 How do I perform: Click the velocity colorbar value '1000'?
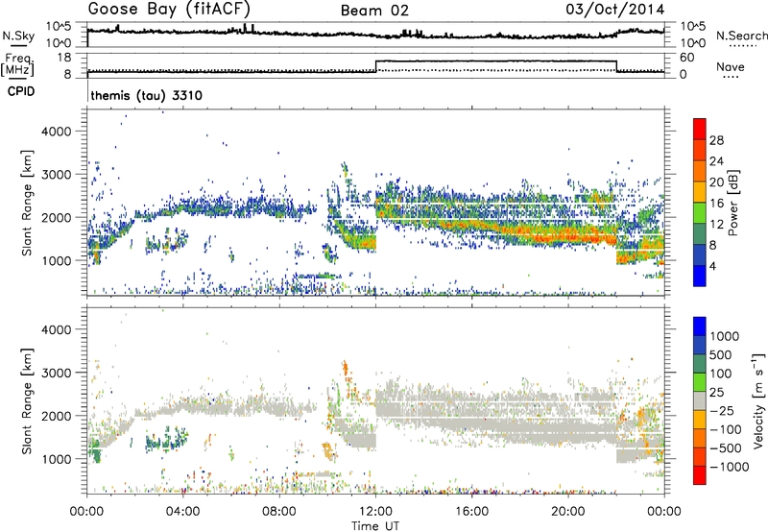point(724,336)
